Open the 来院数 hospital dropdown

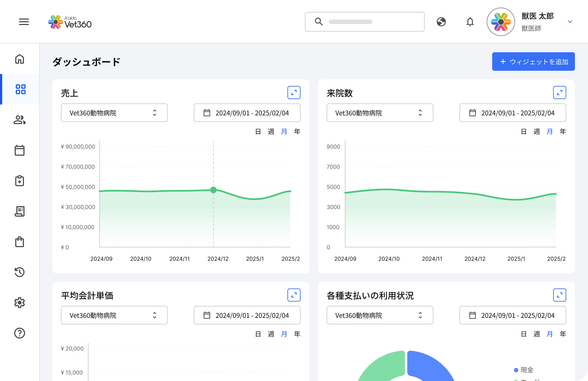tap(380, 113)
